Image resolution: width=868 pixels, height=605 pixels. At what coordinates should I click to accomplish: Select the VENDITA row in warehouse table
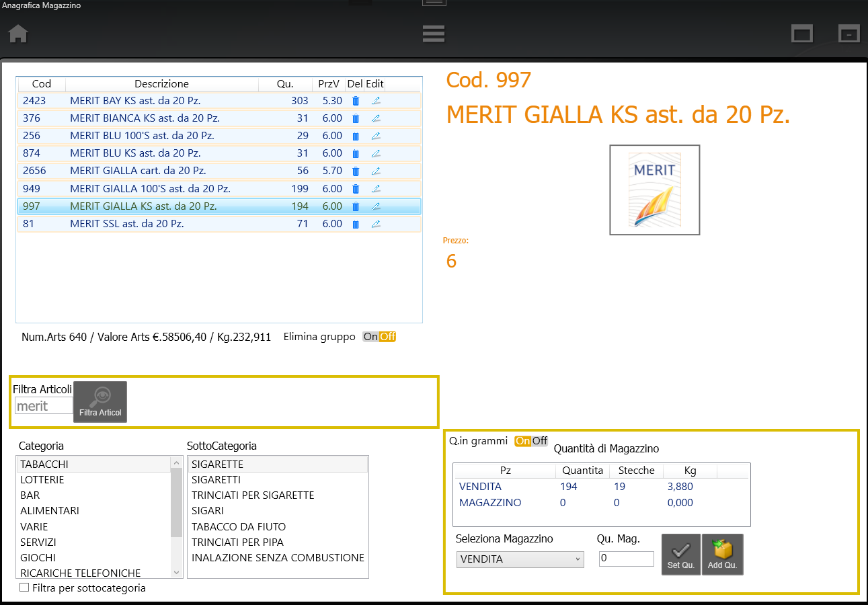click(601, 487)
